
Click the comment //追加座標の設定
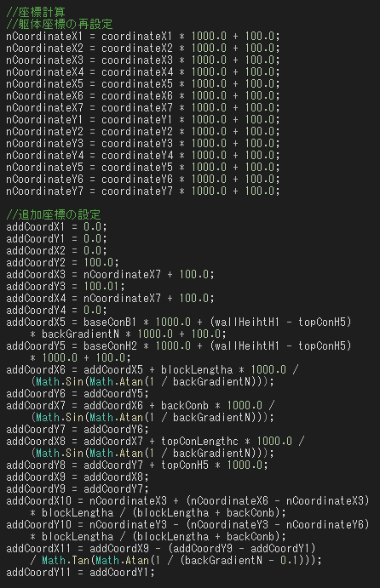[x=54, y=215]
